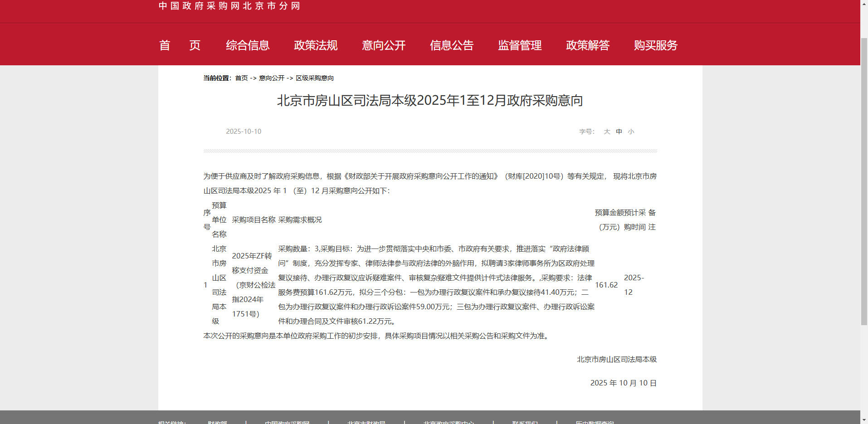Open the 政策法规 navigation section

pyautogui.click(x=316, y=45)
